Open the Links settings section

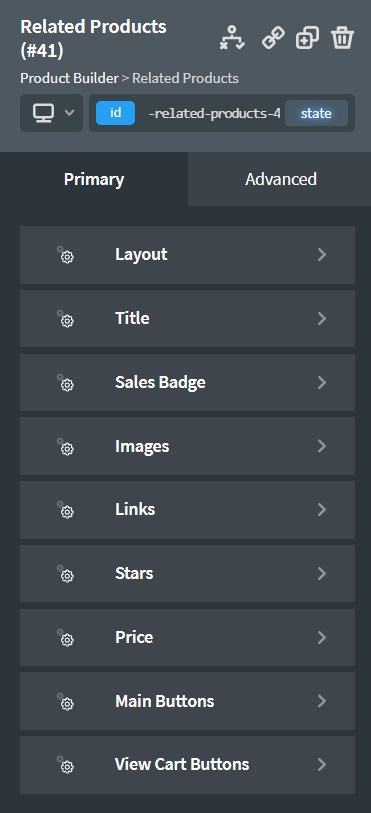coord(188,510)
